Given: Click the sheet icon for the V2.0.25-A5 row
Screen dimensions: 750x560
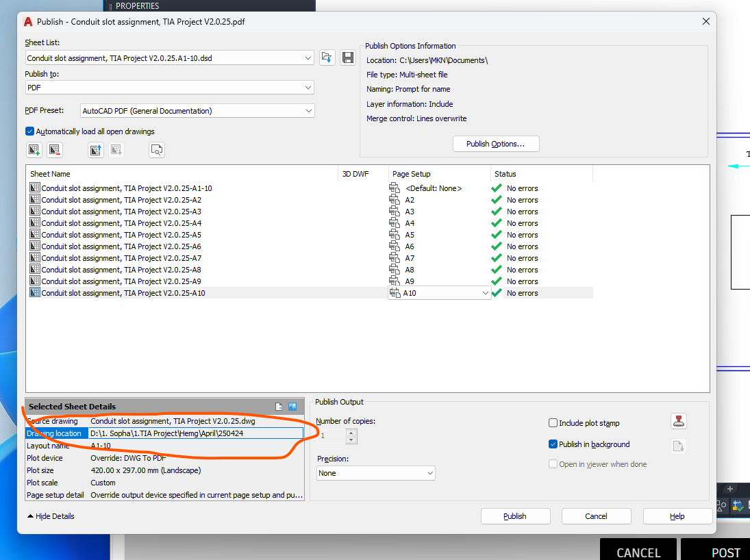Looking at the screenshot, I should click(x=34, y=234).
